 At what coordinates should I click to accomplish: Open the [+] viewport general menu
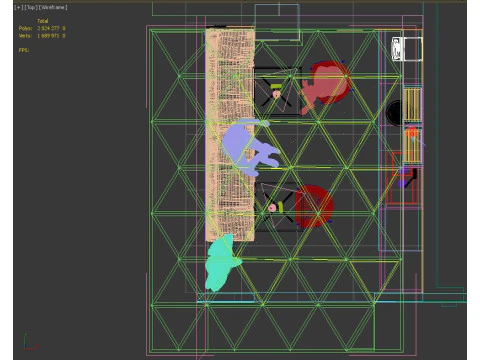[19, 7]
